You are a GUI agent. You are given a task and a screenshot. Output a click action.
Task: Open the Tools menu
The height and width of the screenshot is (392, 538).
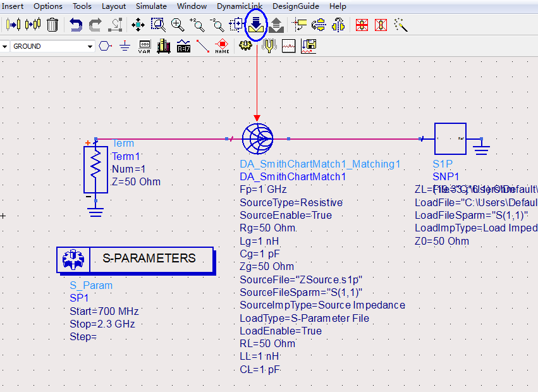click(82, 6)
